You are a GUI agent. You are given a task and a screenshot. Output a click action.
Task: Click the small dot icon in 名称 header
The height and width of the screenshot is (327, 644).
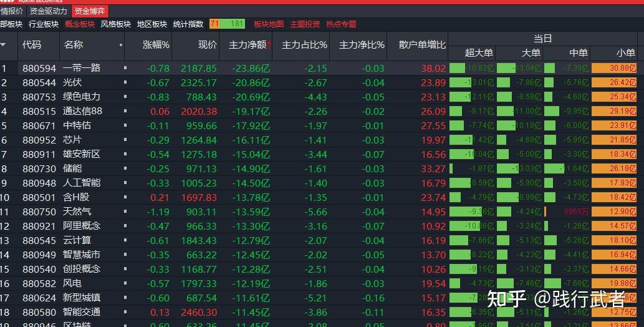[121, 46]
